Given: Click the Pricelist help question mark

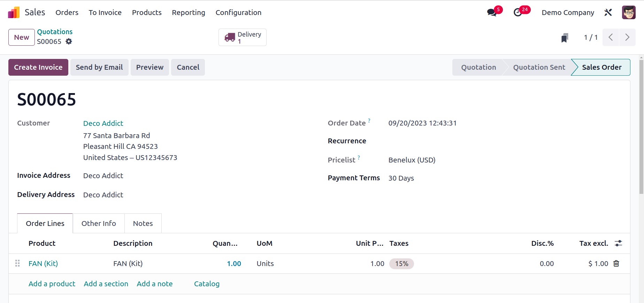Looking at the screenshot, I should [x=359, y=157].
